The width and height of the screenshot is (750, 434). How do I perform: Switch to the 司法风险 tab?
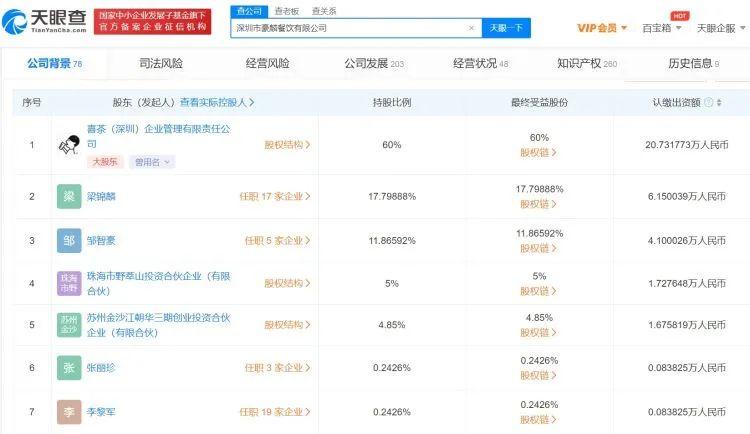pyautogui.click(x=161, y=64)
